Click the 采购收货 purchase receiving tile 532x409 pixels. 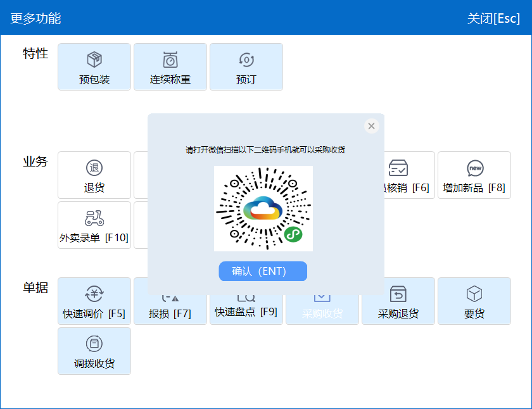tap(322, 310)
